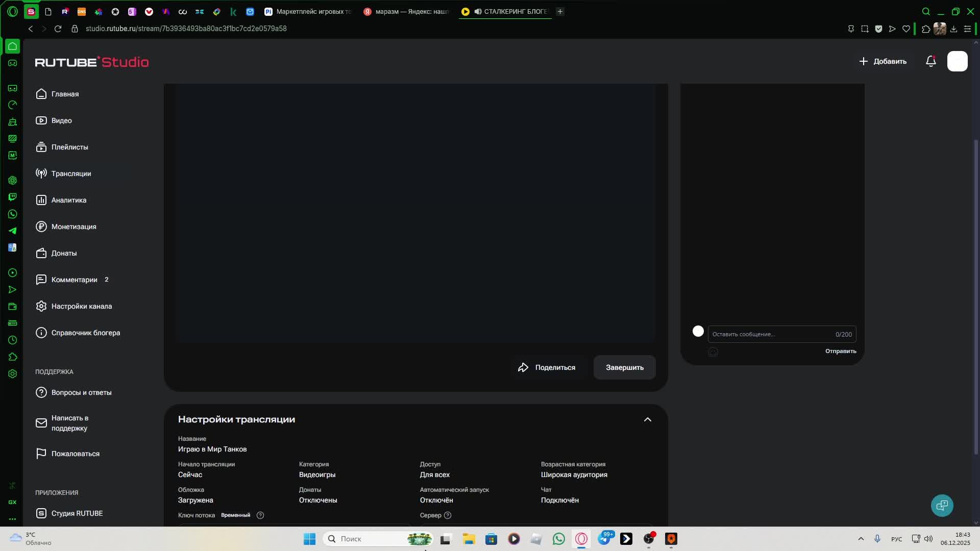Open the profile avatar menu
This screenshot has width=980, height=551.
pos(958,61)
